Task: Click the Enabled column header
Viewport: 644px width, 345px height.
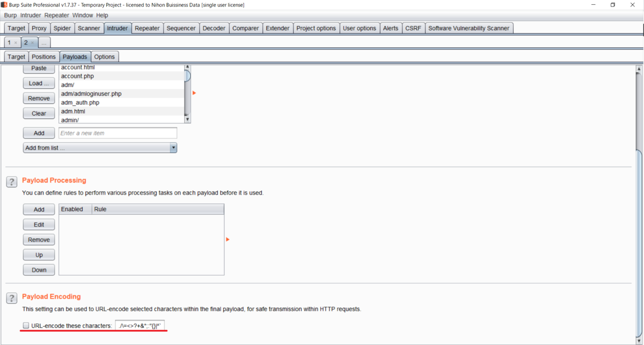Action: point(75,209)
